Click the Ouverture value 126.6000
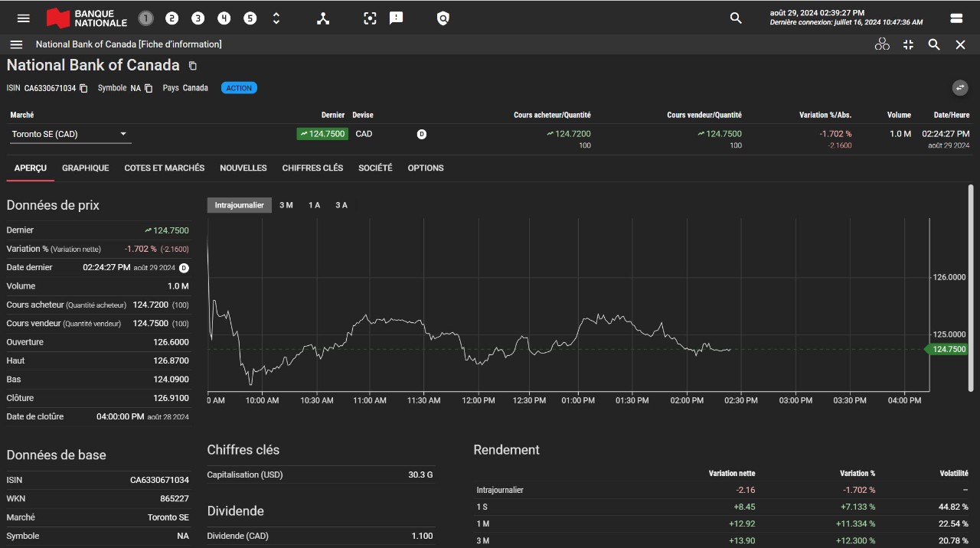Image resolution: width=980 pixels, height=548 pixels. click(171, 342)
